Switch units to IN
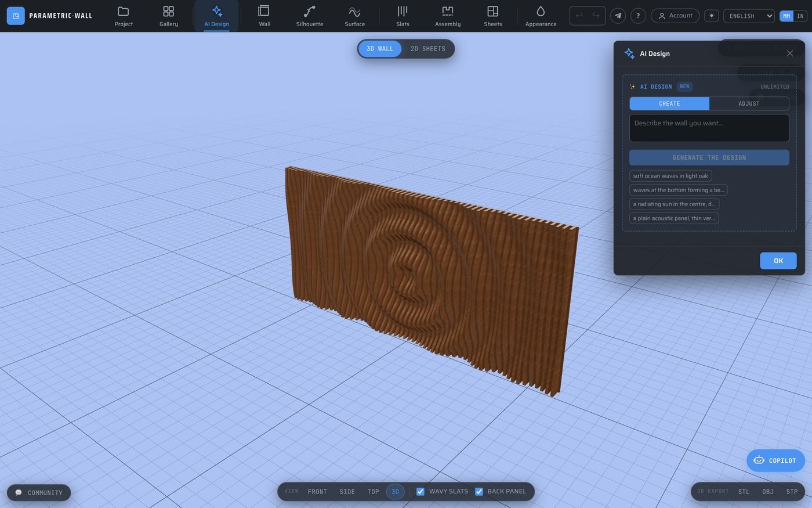812x508 pixels. pos(800,16)
